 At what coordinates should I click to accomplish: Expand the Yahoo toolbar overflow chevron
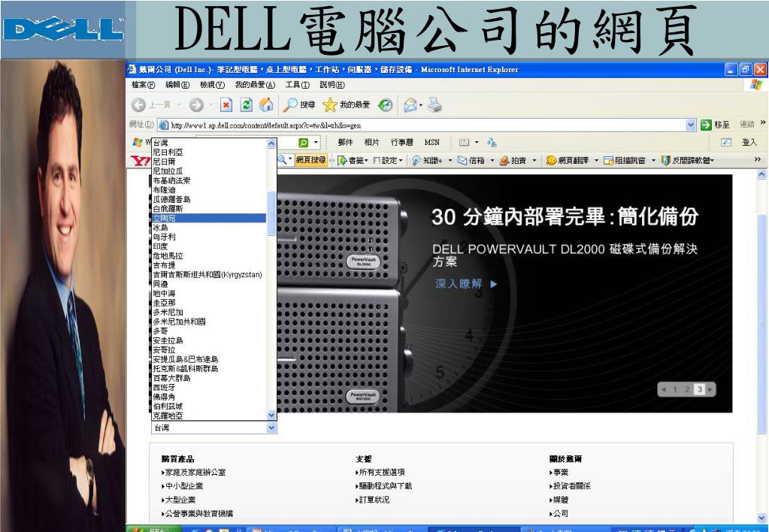[758, 159]
